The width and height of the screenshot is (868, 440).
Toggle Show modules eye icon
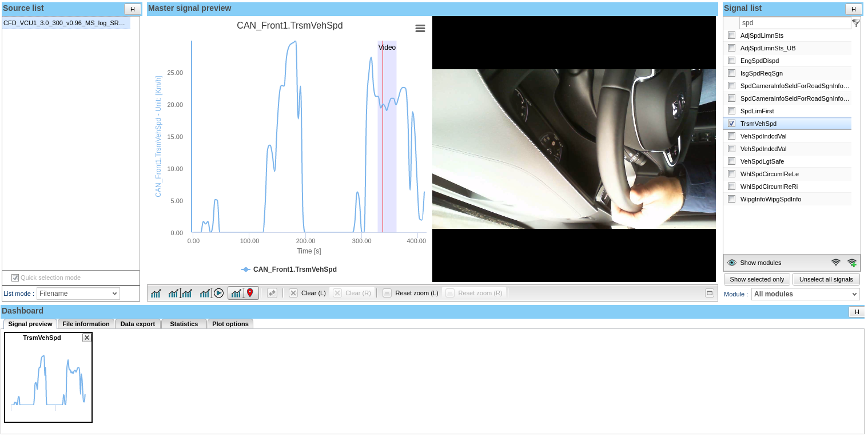point(732,263)
